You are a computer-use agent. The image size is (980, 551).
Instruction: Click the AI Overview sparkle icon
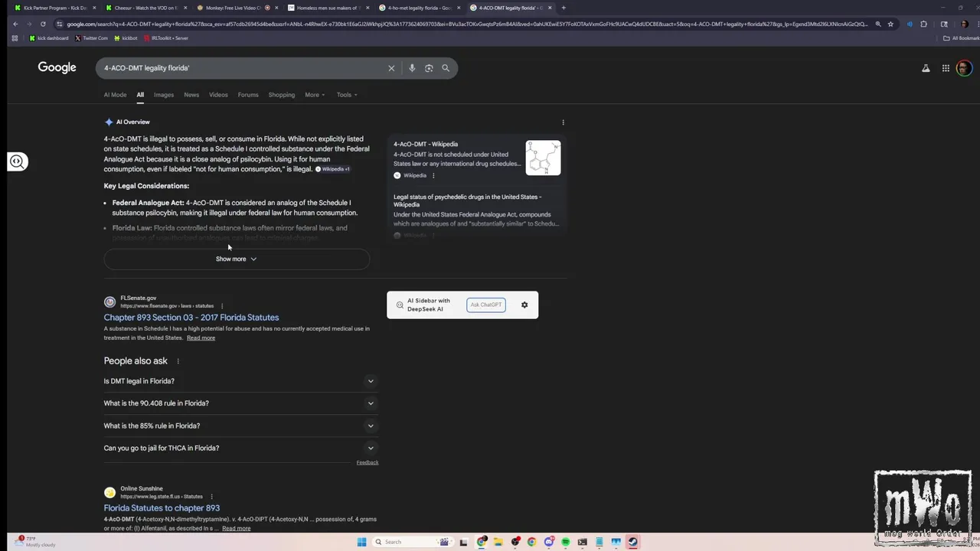click(x=109, y=122)
